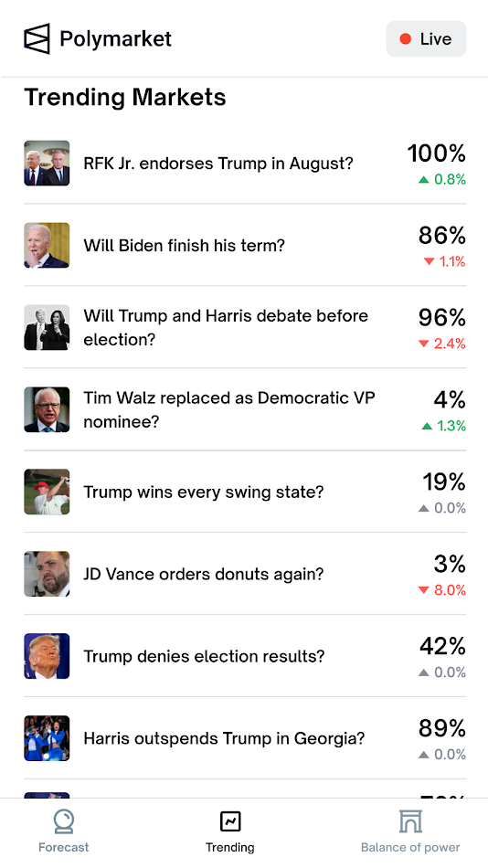
Task: Open Trump and Harris debate thumbnail
Action: tap(47, 327)
